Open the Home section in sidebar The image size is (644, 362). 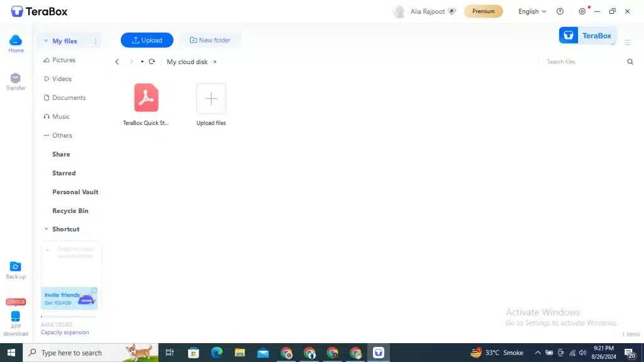15,42
